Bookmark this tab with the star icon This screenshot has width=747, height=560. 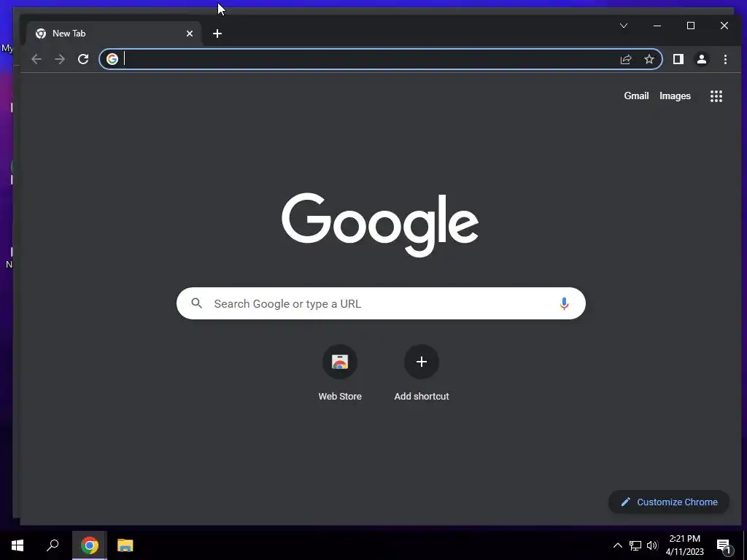point(649,59)
